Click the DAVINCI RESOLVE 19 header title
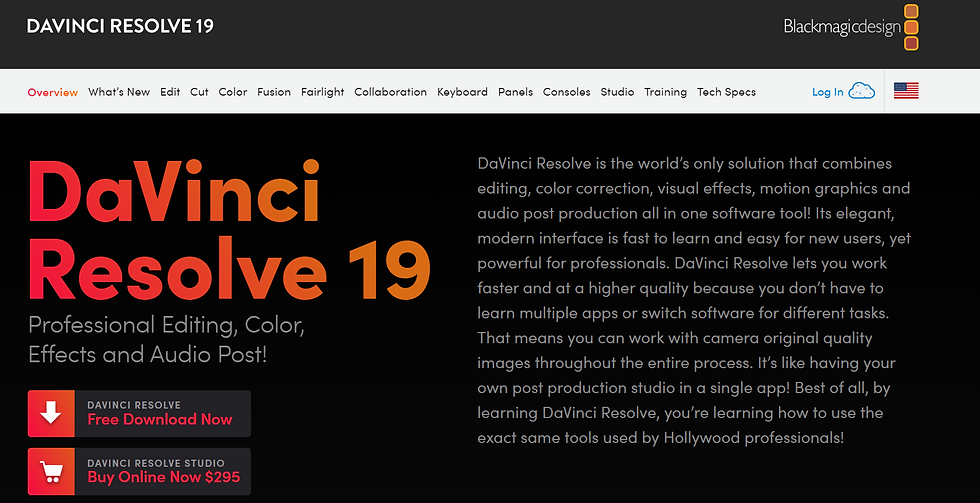Viewport: 980px width, 503px height. (120, 26)
